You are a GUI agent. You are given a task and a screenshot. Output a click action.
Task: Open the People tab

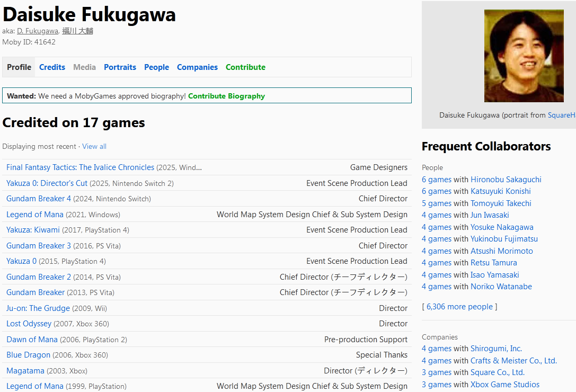pos(156,67)
